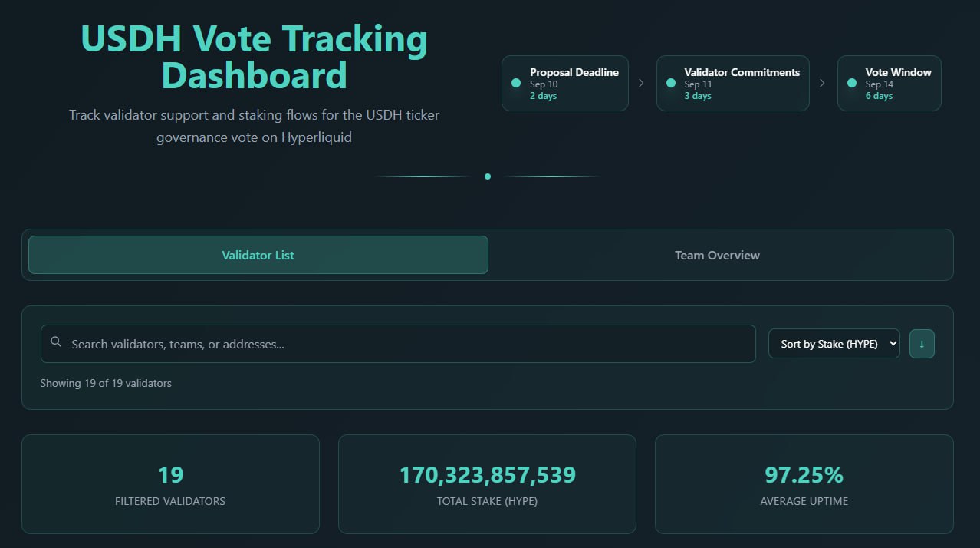Click the chevron arrow before Vote Window card

[823, 83]
